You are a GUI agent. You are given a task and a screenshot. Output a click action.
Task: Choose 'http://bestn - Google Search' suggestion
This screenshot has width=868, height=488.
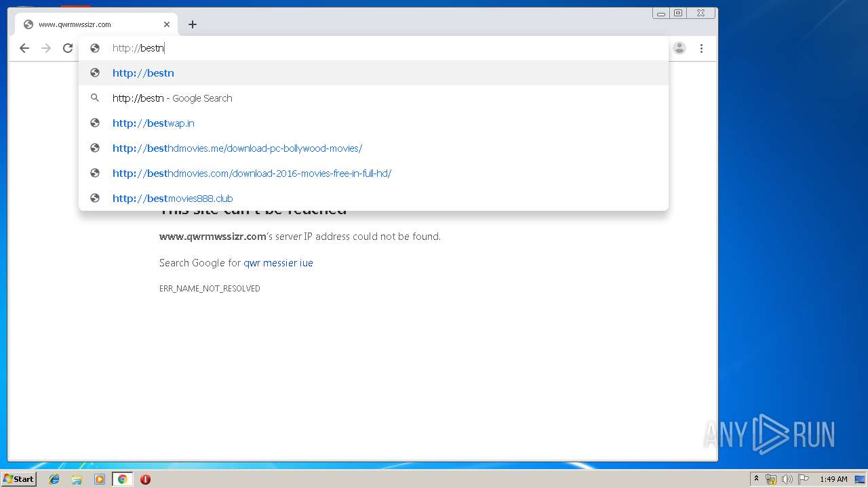374,98
